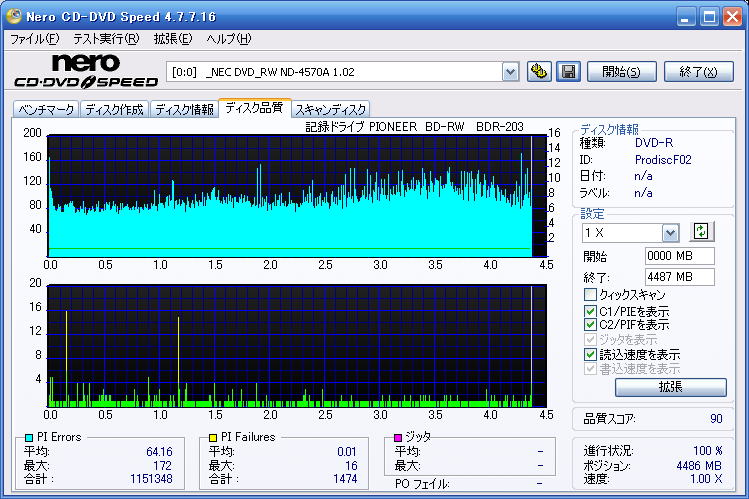
Task: Click the Nero CD-DVD Speed logo
Action: click(86, 71)
